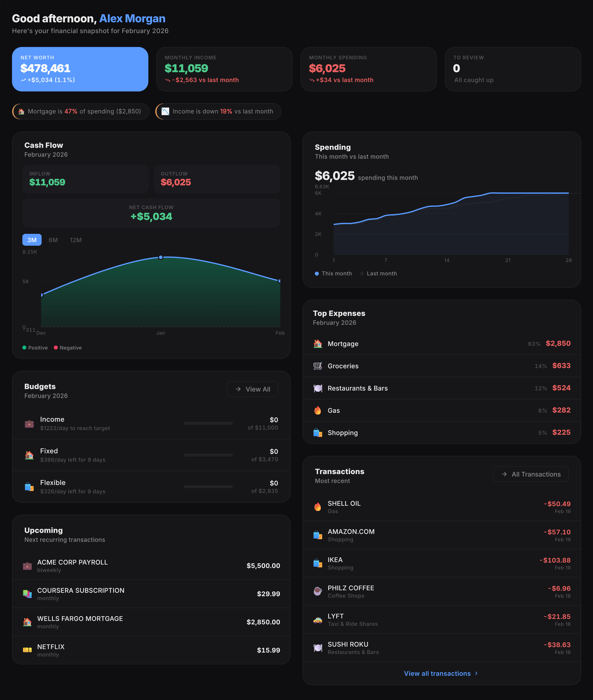The image size is (593, 700).
Task: Click the SUSHI ROKU -$38.63 amount
Action: (557, 645)
